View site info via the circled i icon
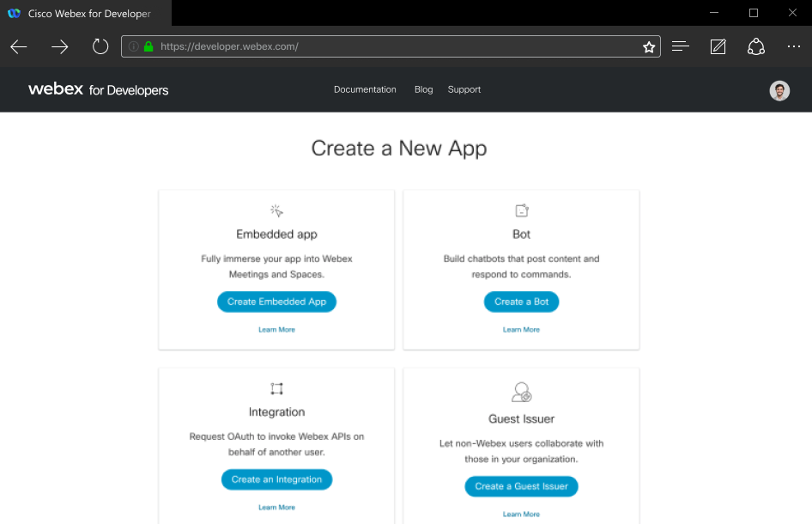This screenshot has height=524, width=812. pos(134,46)
